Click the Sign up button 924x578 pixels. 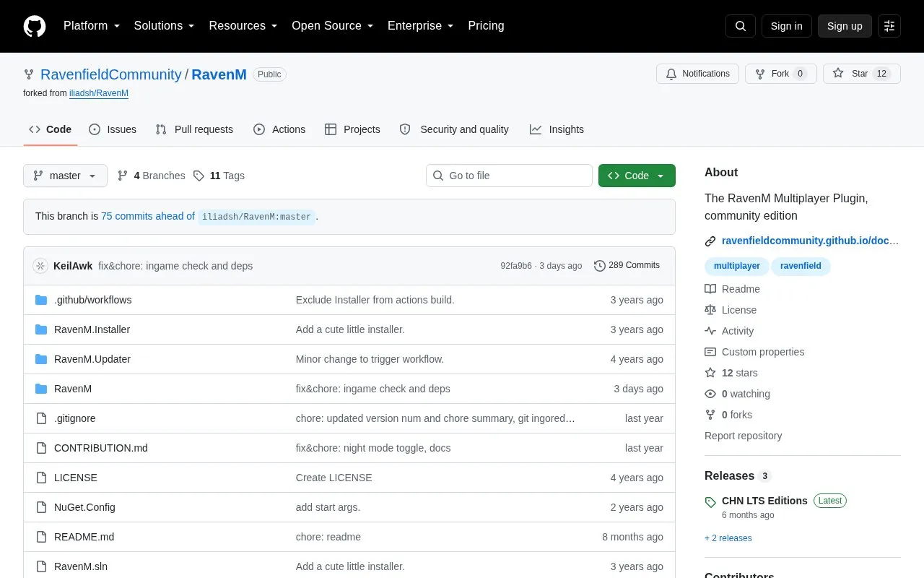tap(845, 26)
